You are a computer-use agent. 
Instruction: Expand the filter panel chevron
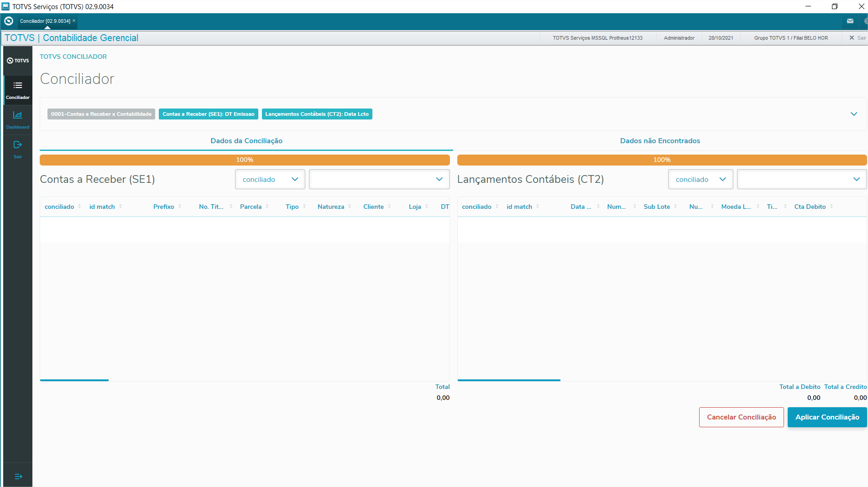854,114
